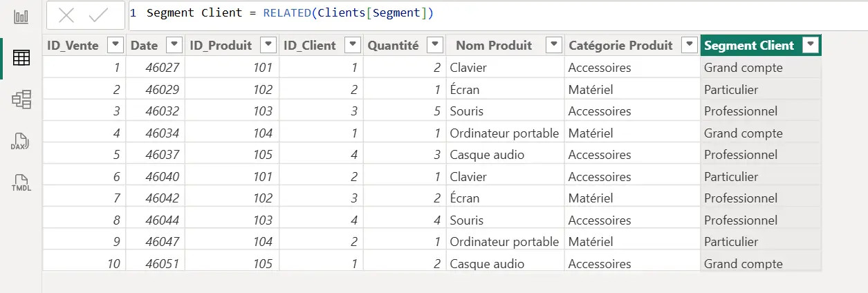Commit the formula with the checkmark icon
Screen dimensions: 868x293
(99, 15)
